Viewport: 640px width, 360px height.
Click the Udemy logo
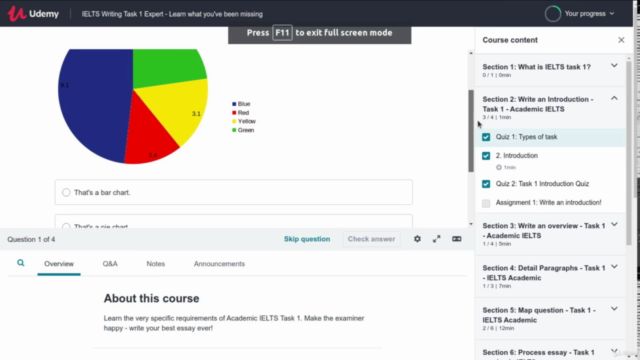33,13
